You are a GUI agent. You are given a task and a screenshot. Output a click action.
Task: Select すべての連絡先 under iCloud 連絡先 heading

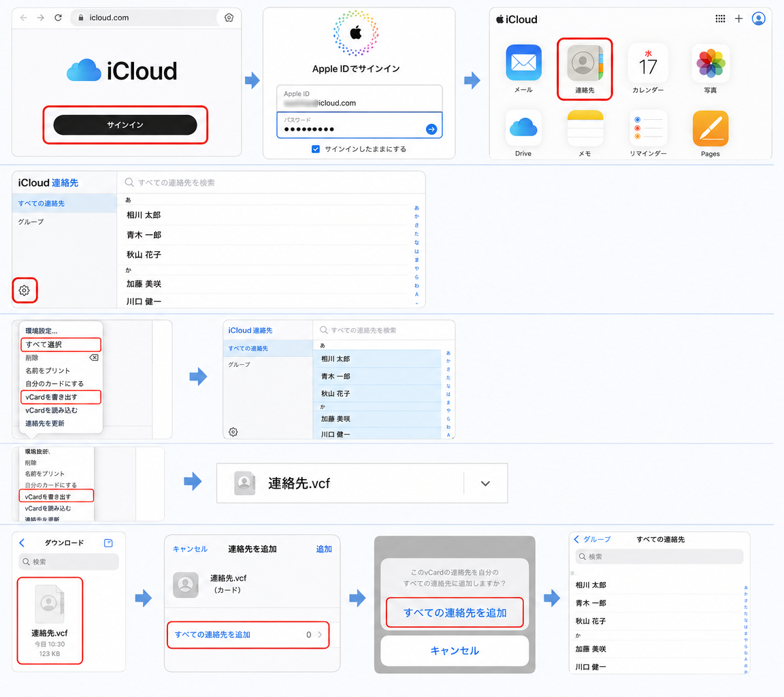(x=64, y=204)
